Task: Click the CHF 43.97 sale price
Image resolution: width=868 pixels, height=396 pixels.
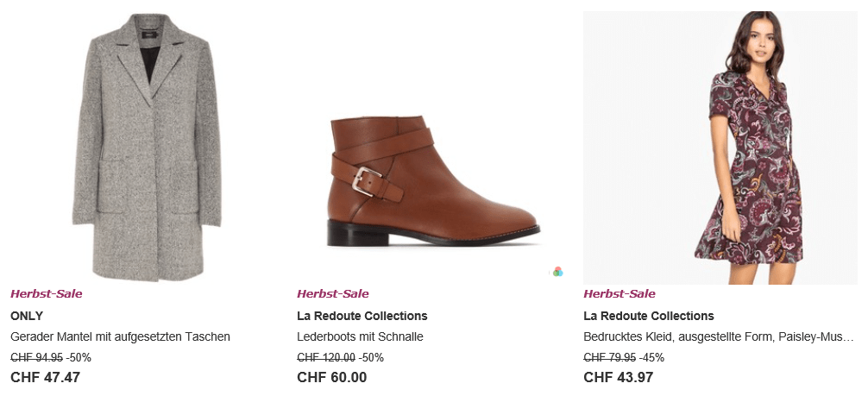Action: (618, 377)
